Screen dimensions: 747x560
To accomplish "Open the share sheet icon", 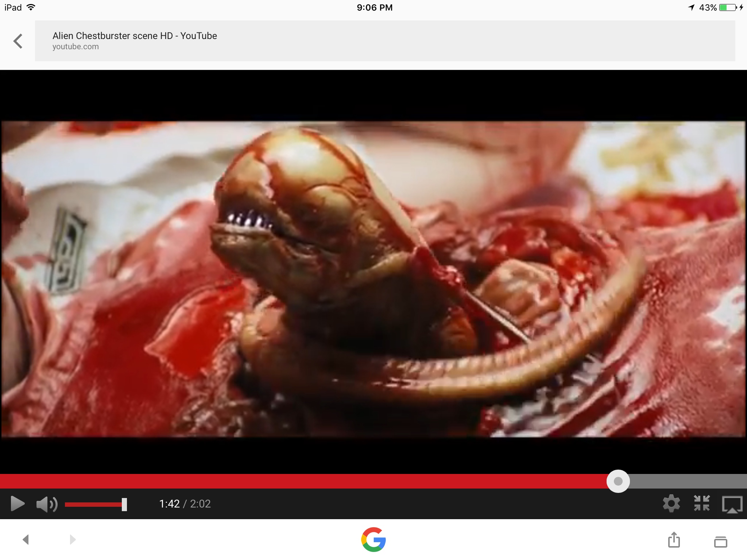I will [674, 540].
